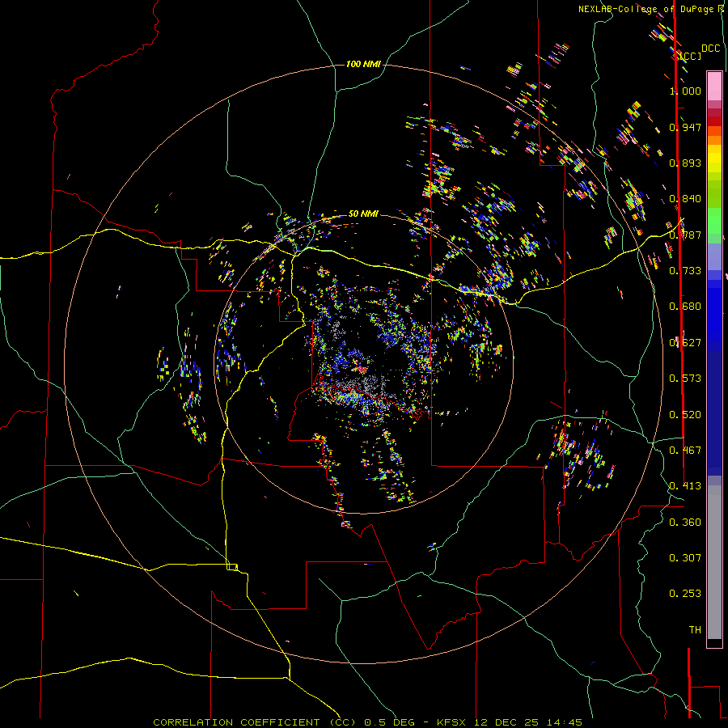
Task: Click the 0.733 legend value
Action: [x=685, y=271]
